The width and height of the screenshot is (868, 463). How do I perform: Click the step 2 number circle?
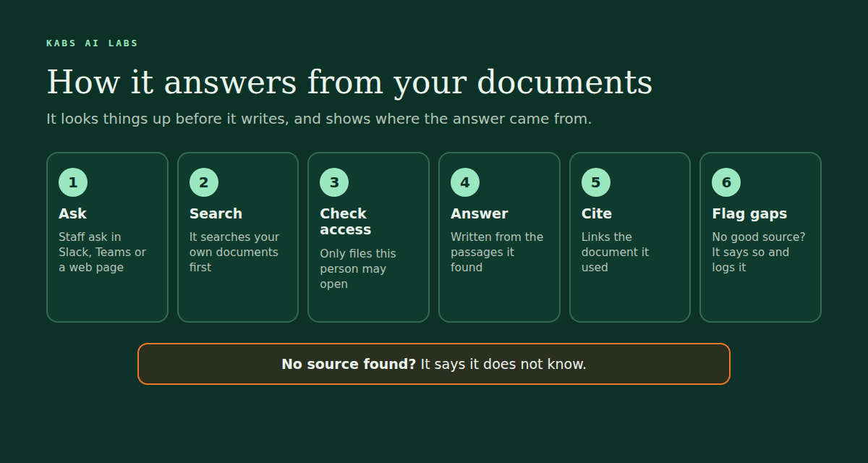204,182
